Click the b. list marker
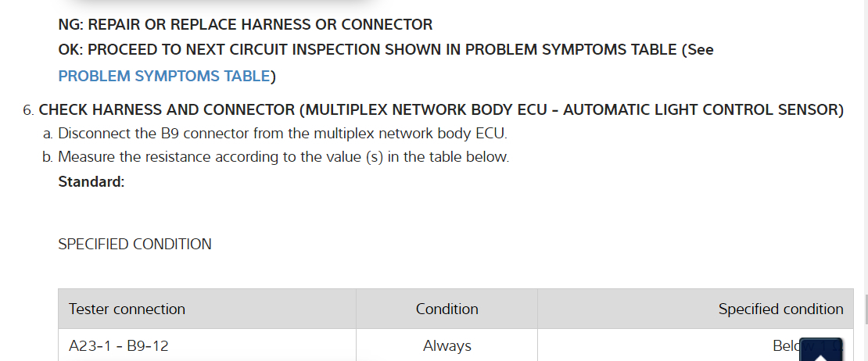The height and width of the screenshot is (361, 868). (48, 157)
